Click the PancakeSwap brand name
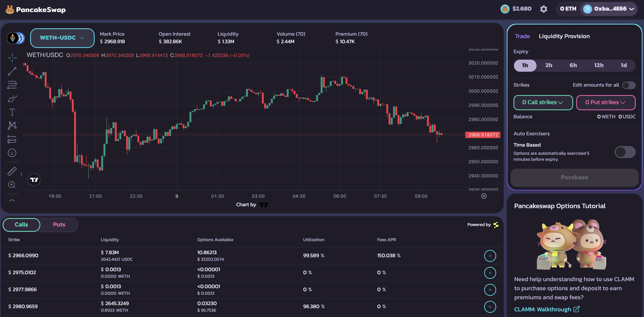The image size is (644, 317). tap(41, 10)
